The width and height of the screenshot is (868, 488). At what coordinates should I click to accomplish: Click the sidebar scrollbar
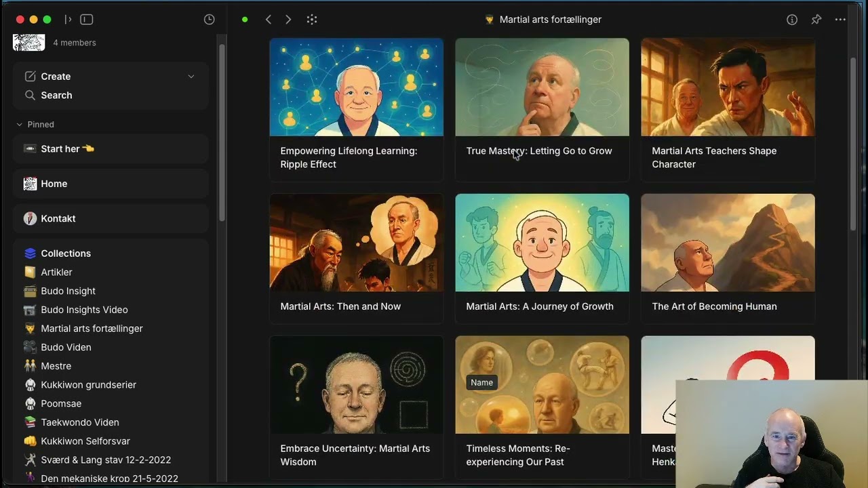(x=222, y=133)
